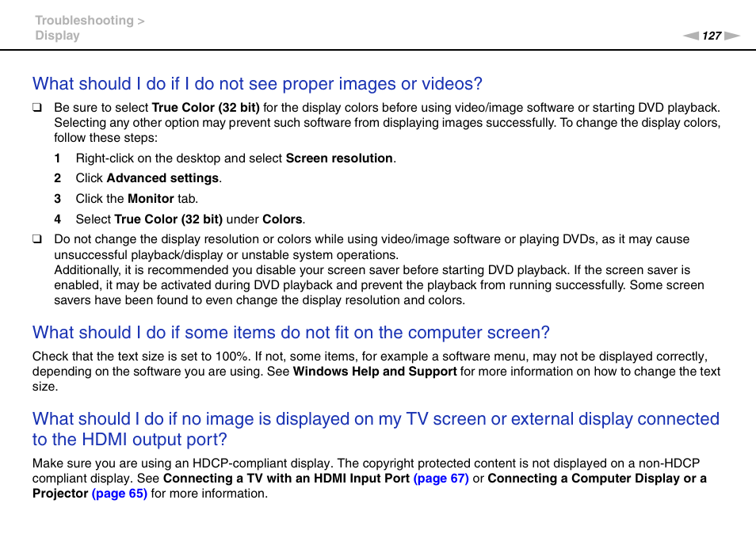Click the line "follow these steps:"
Viewport: 756px width, 534px height.
[x=105, y=138]
